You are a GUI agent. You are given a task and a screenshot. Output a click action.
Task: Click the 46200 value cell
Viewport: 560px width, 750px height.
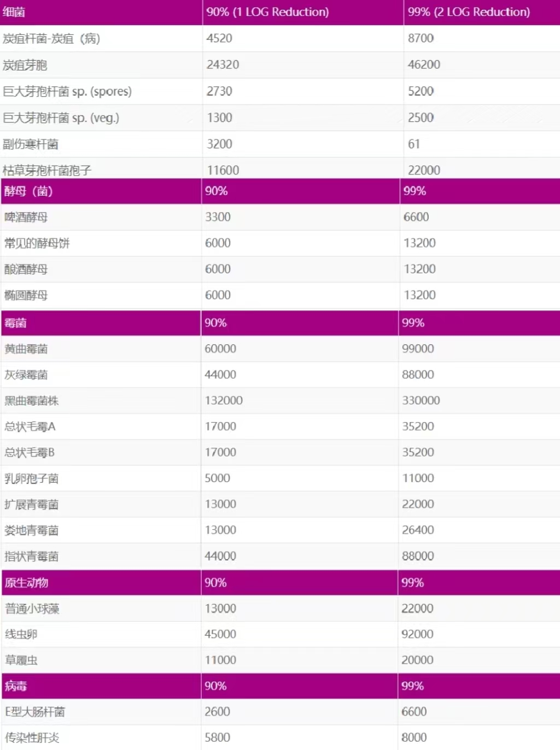424,65
